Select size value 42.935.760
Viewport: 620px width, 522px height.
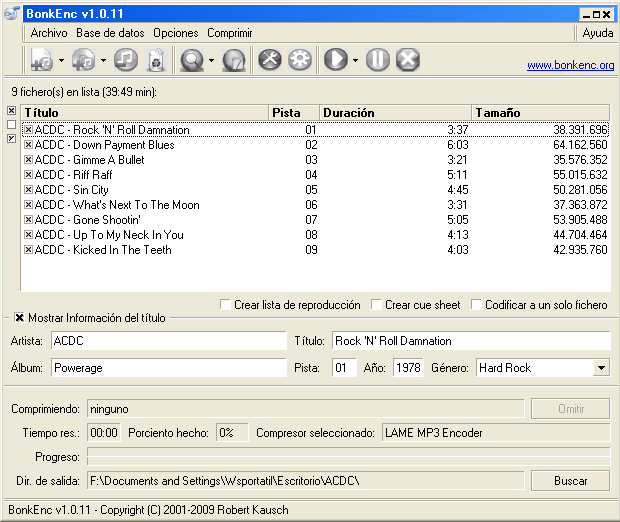[x=580, y=250]
